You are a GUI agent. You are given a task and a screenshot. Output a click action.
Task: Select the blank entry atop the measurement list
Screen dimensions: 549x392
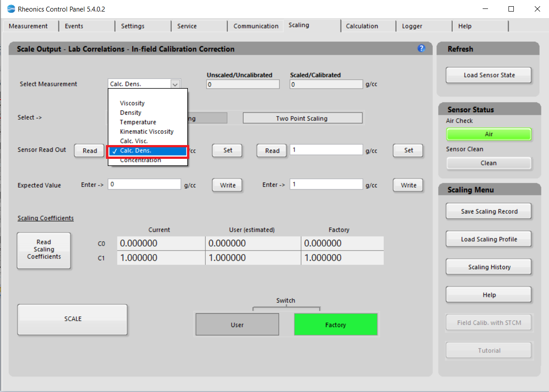148,94
